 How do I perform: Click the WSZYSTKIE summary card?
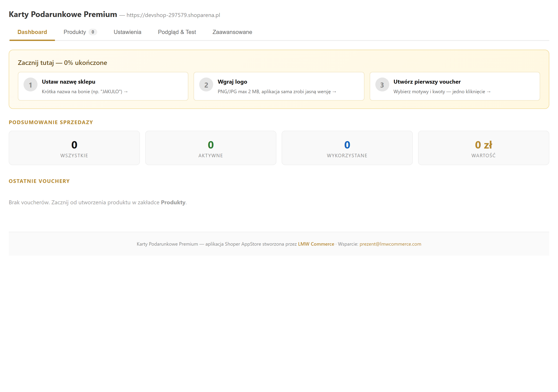tap(74, 148)
